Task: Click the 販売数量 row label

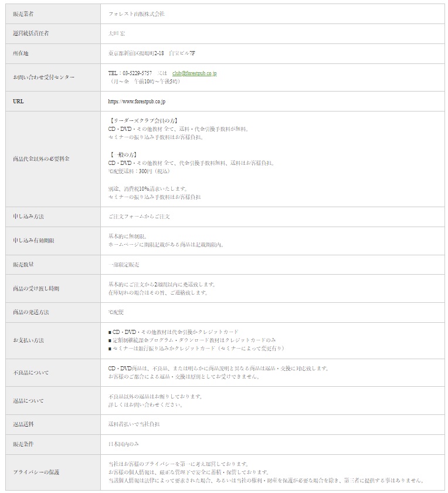Action: click(23, 265)
